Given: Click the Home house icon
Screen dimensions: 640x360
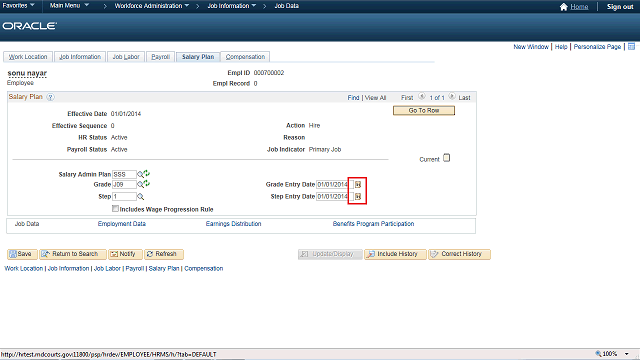Looking at the screenshot, I should [564, 7].
